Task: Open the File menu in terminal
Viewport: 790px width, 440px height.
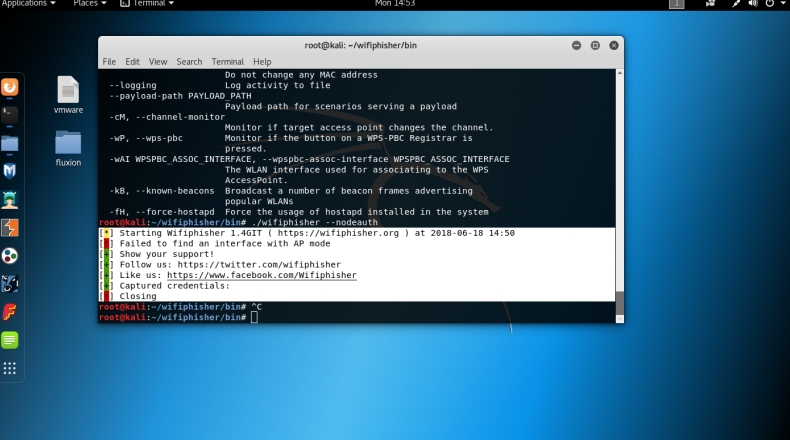Action: point(109,62)
